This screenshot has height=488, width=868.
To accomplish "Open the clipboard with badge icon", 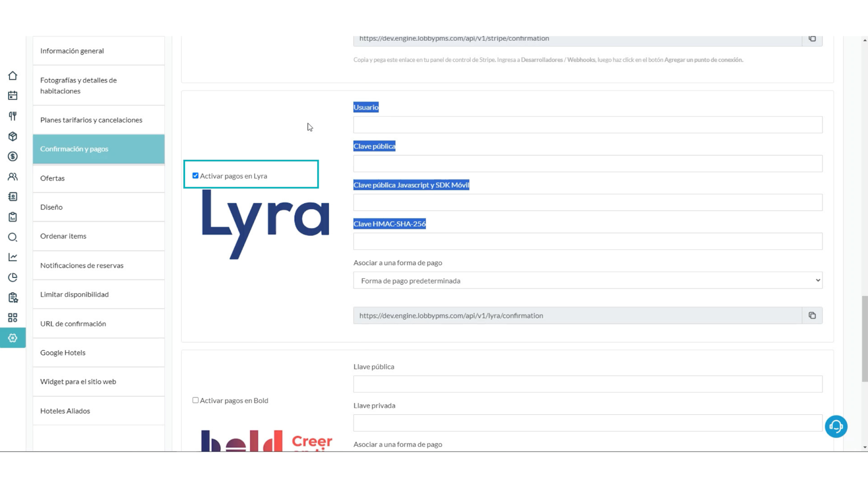I will point(12,298).
